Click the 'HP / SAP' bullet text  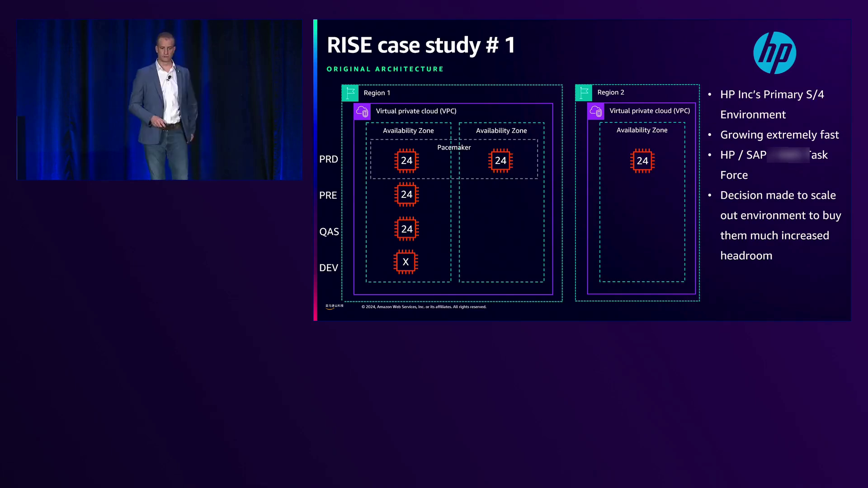click(x=743, y=155)
